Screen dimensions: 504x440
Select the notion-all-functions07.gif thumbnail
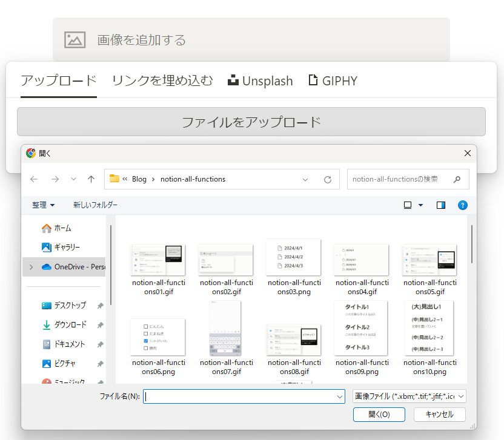(x=225, y=328)
